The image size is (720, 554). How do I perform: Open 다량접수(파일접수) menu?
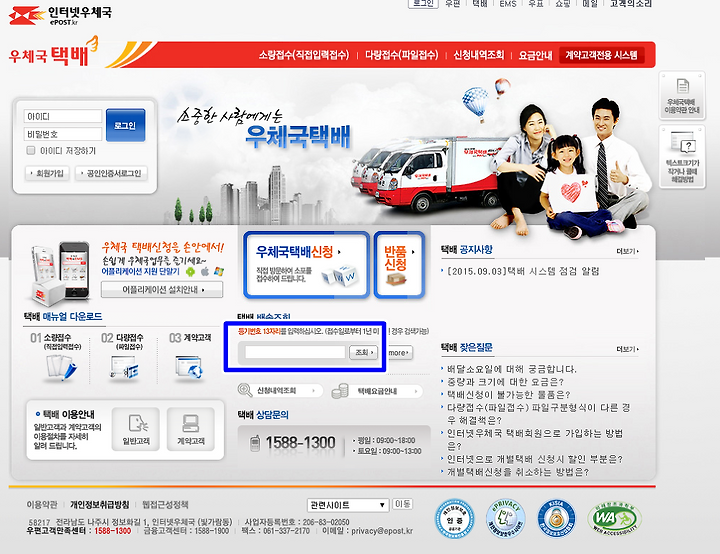(402, 55)
